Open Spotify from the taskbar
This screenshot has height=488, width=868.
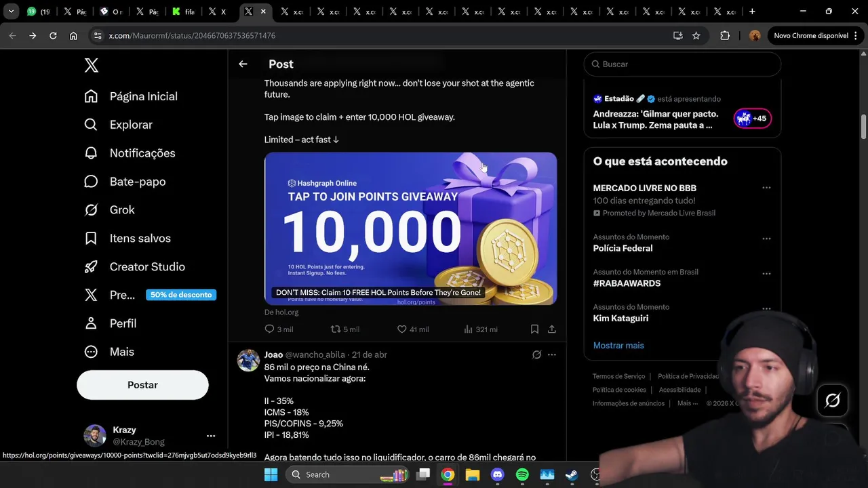coord(522,474)
